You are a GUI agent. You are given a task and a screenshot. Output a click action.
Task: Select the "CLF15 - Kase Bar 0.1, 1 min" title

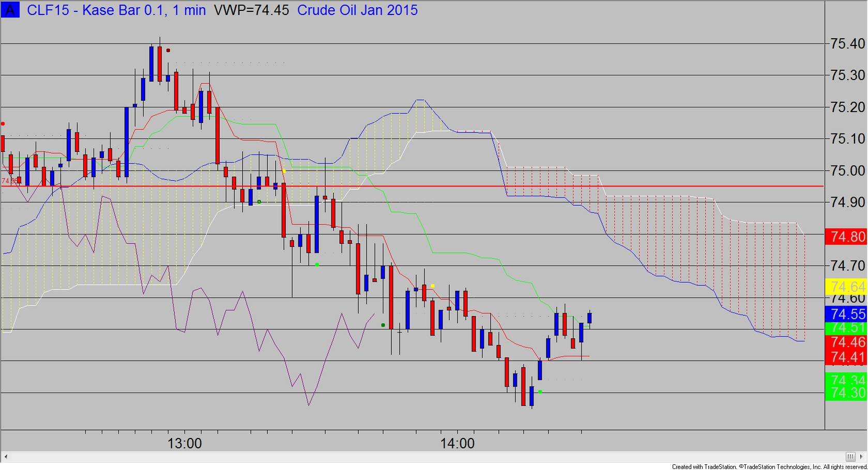pyautogui.click(x=116, y=10)
